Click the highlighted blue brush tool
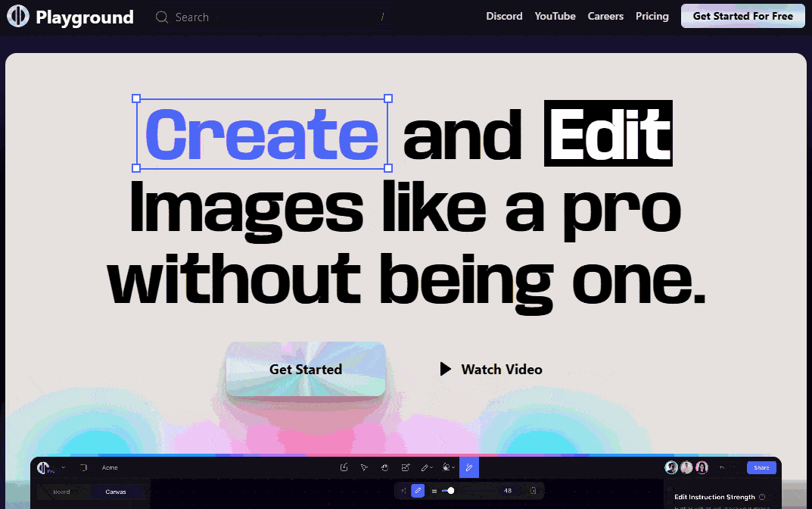 tap(469, 467)
